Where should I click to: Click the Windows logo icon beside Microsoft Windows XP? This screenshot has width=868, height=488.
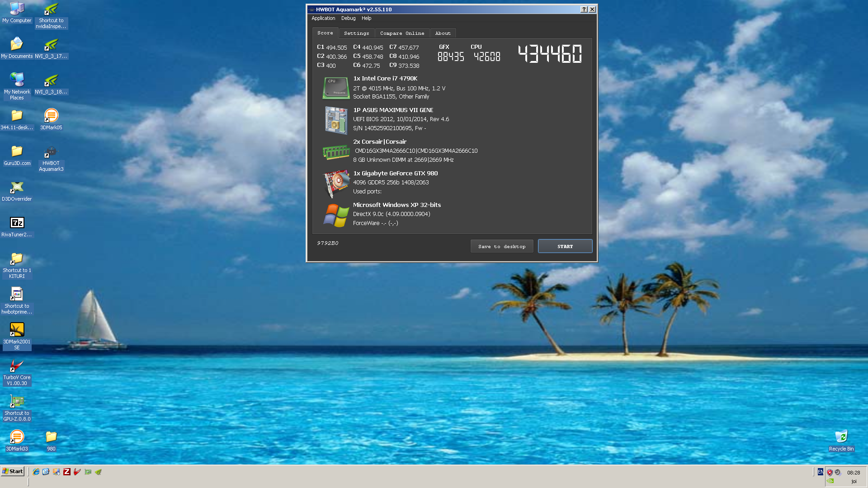pos(336,215)
